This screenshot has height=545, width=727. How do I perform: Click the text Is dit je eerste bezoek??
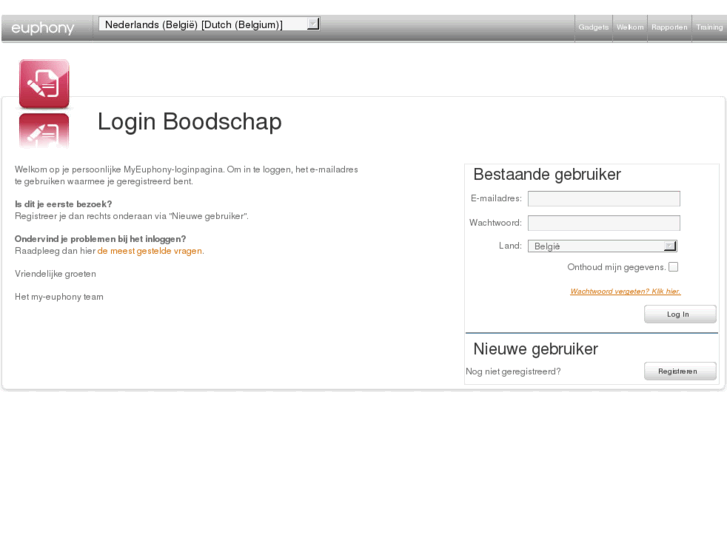coord(63,204)
